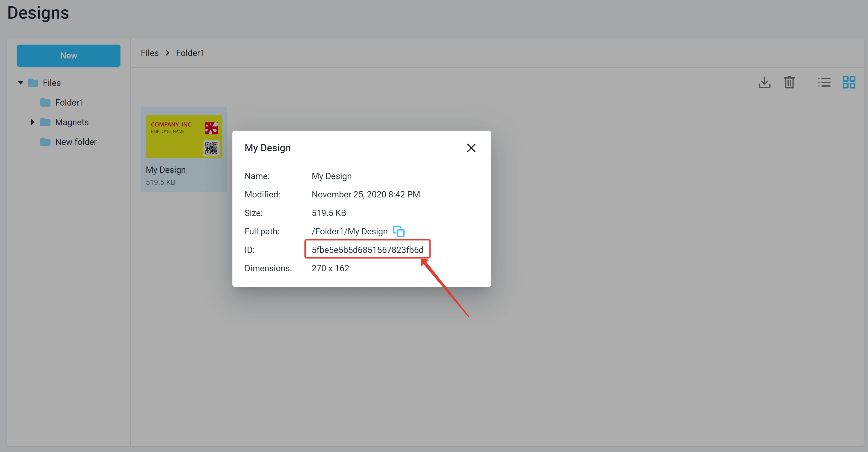The height and width of the screenshot is (452, 868).
Task: Click the New folder's folder icon
Action: tap(45, 142)
